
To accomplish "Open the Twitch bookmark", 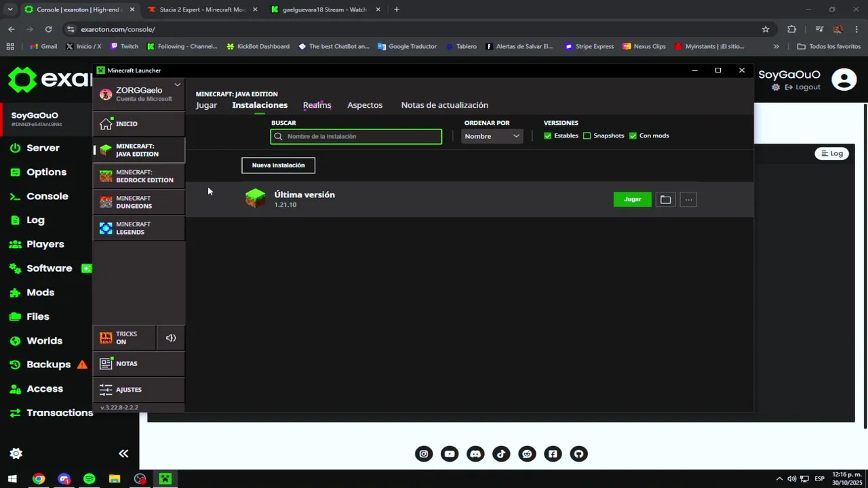I will [124, 47].
